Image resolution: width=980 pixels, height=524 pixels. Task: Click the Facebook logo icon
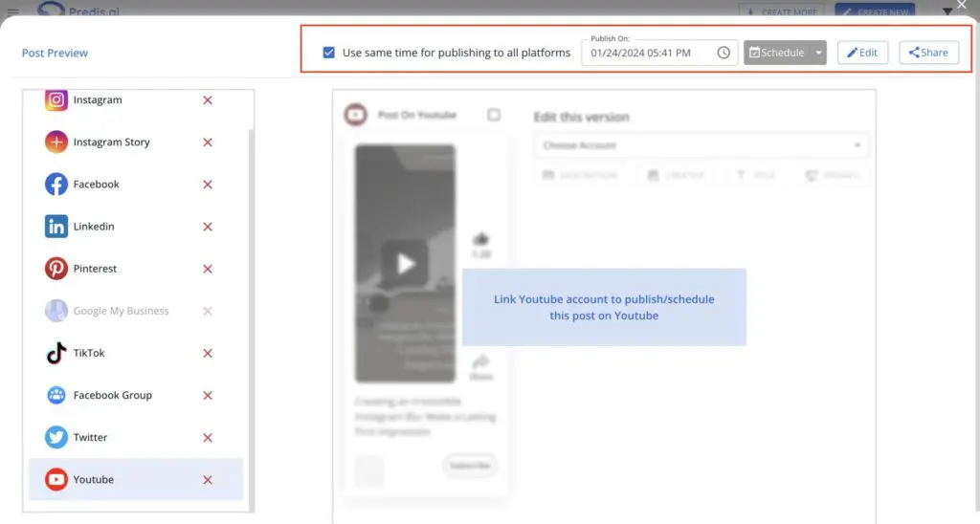56,185
